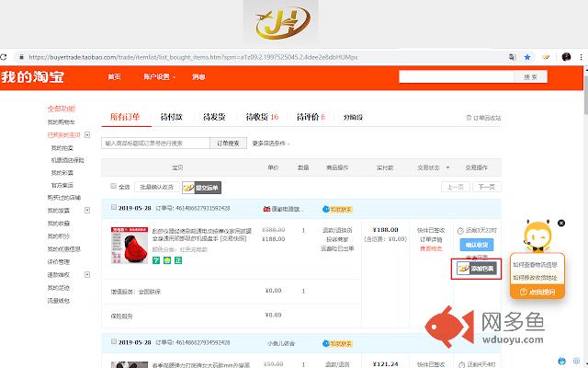Click the 添加包裹 button

[x=477, y=269]
